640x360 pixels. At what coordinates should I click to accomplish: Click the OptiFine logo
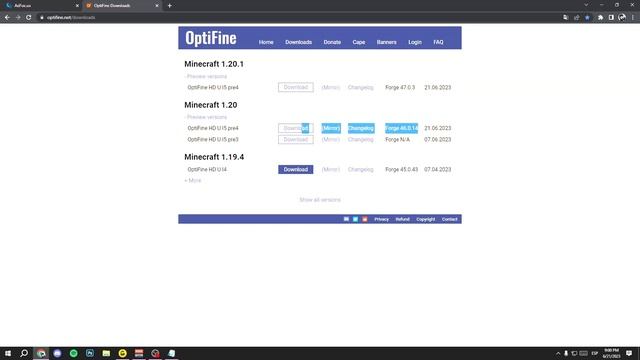tap(211, 38)
